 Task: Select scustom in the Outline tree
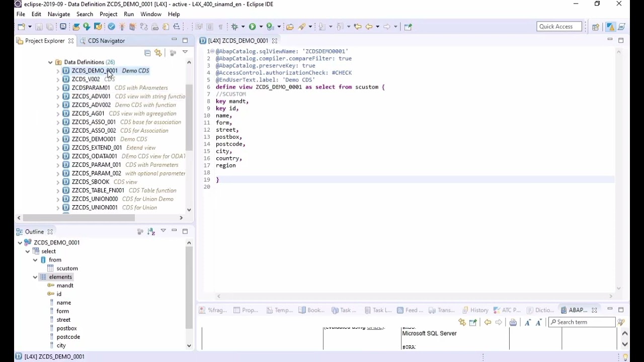(67, 268)
